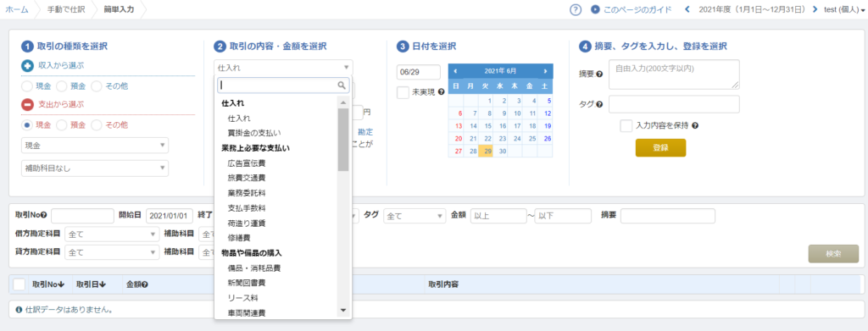Click help icon next to 取引No
The width and height of the screenshot is (868, 331).
[44, 215]
